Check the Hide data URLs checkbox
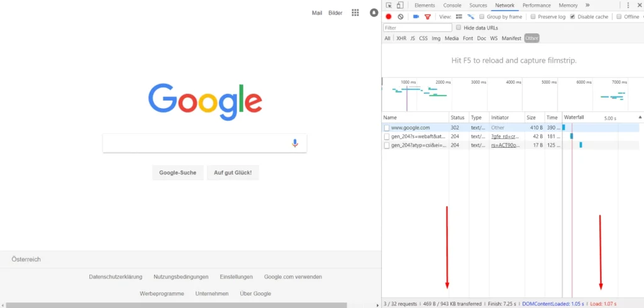The width and height of the screenshot is (644, 308). tap(458, 28)
